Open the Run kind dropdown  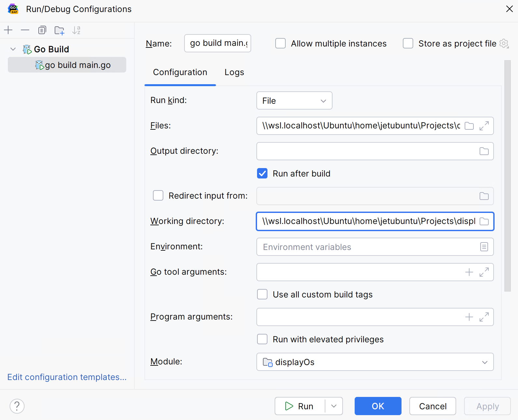point(294,101)
